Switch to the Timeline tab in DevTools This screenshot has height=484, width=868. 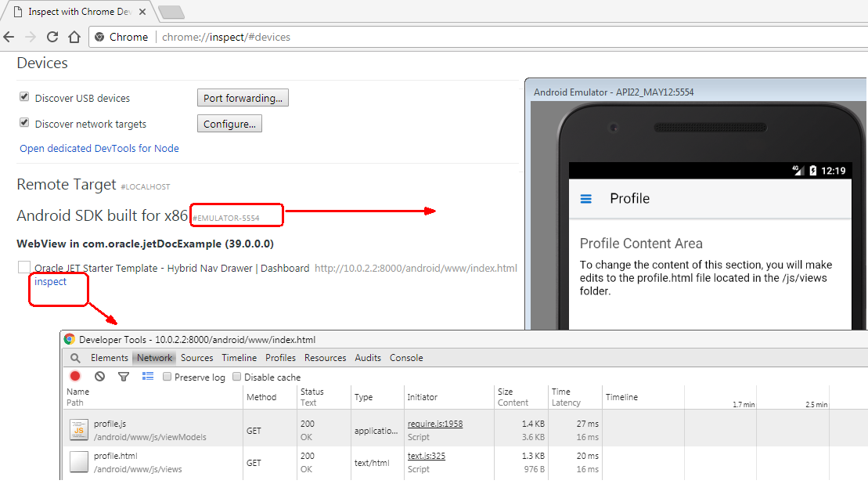pos(240,358)
